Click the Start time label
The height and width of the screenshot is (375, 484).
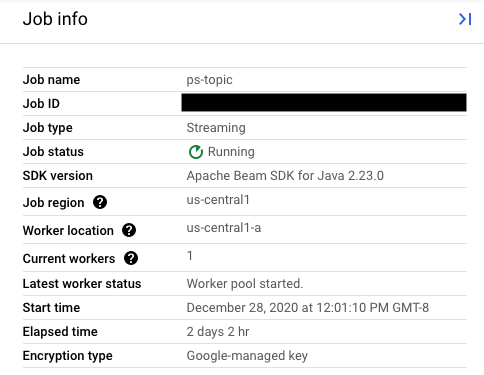pyautogui.click(x=51, y=308)
